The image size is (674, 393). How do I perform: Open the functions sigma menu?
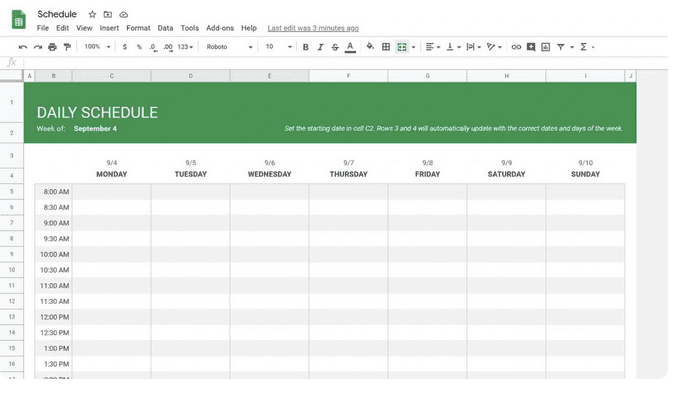[x=584, y=47]
